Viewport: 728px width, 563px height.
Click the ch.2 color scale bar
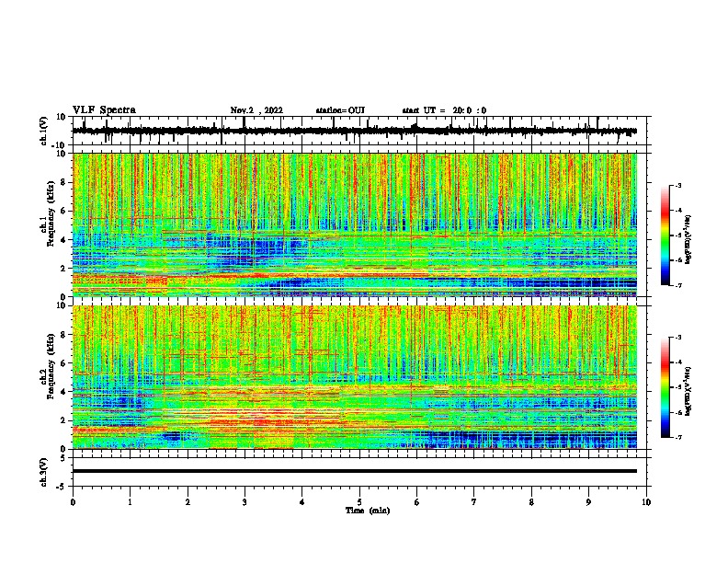[665, 387]
